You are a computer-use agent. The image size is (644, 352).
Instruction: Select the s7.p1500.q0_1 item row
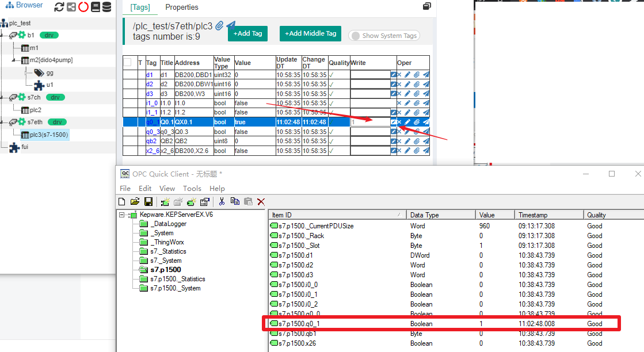441,324
